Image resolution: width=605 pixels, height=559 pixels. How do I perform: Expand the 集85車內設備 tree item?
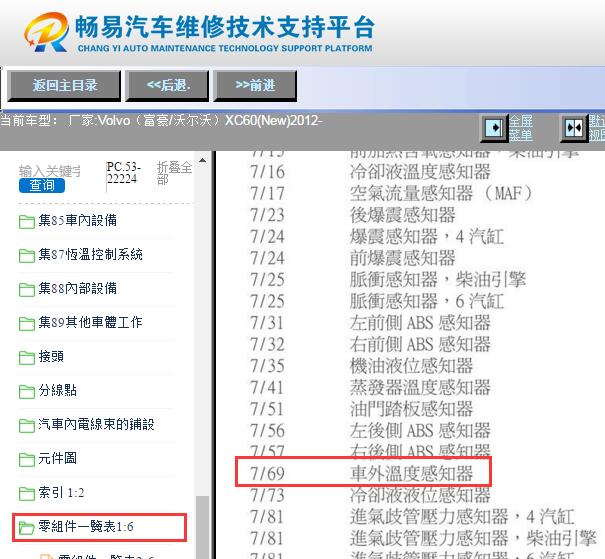tap(78, 221)
